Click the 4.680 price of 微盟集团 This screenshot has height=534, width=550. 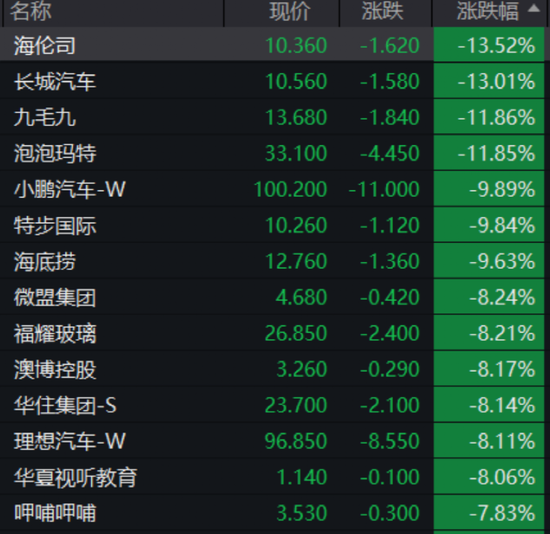pos(301,297)
